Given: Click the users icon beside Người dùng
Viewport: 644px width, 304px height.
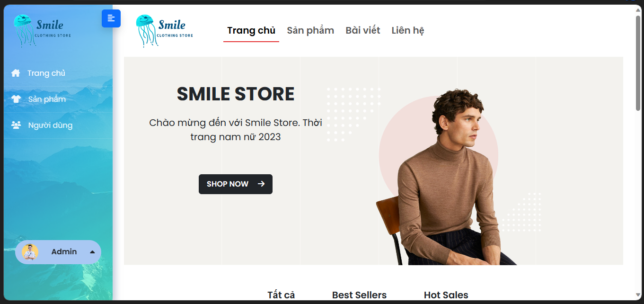Looking at the screenshot, I should click(x=16, y=125).
